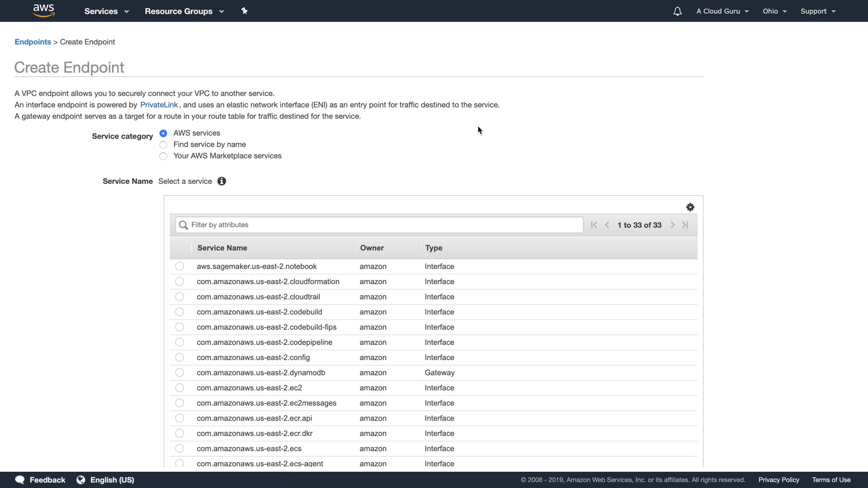This screenshot has height=488, width=868.
Task: Go to first page of results
Action: [x=594, y=225]
